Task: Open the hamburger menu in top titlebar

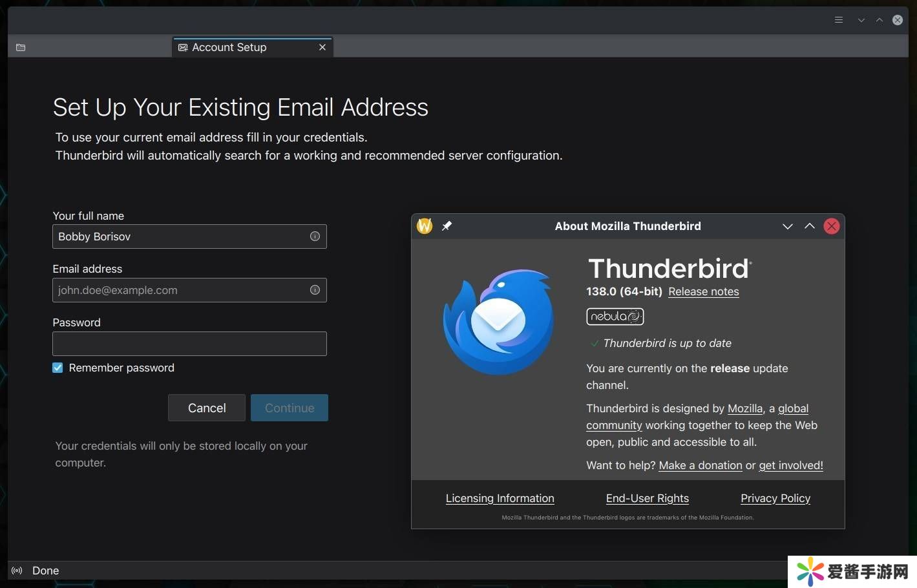Action: pos(839,20)
